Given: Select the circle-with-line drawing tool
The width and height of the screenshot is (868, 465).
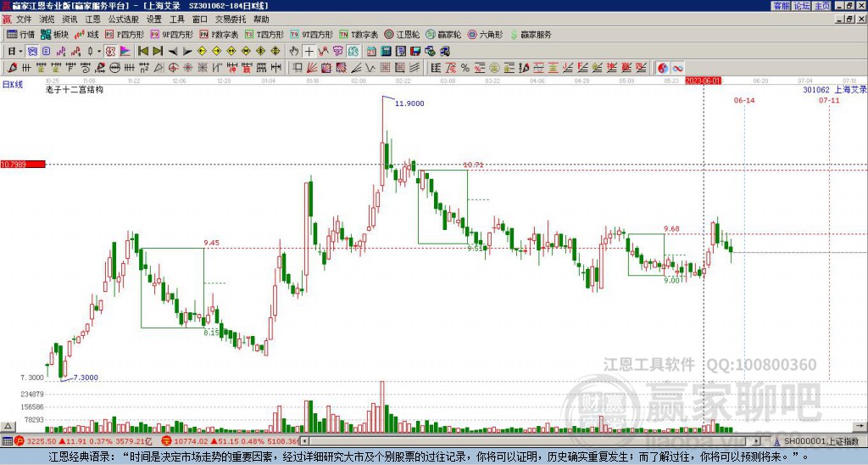Looking at the screenshot, I should point(114,68).
